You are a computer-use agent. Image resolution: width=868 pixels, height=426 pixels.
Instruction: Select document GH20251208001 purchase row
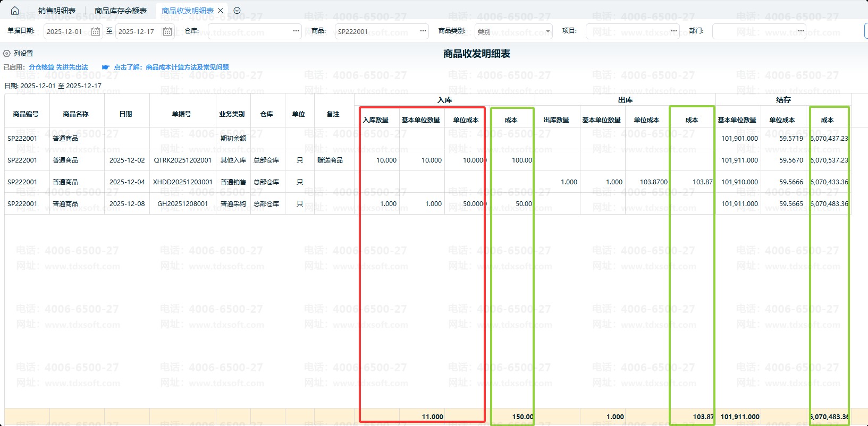pyautogui.click(x=182, y=203)
